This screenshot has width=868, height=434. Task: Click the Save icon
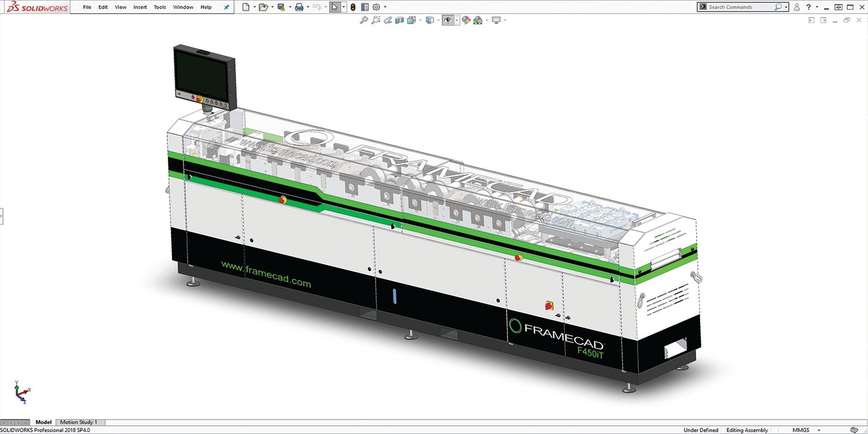[x=281, y=7]
